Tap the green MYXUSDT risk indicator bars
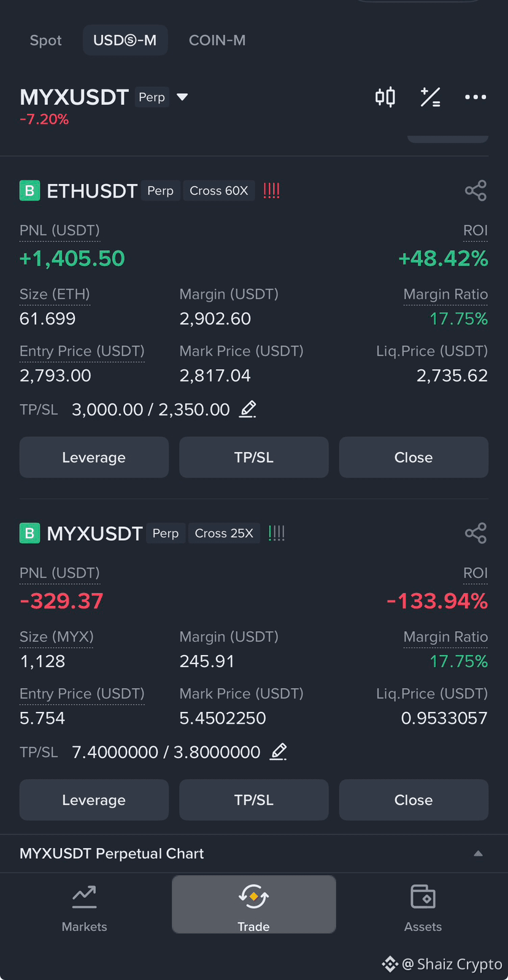Viewport: 508px width, 980px height. (x=277, y=533)
